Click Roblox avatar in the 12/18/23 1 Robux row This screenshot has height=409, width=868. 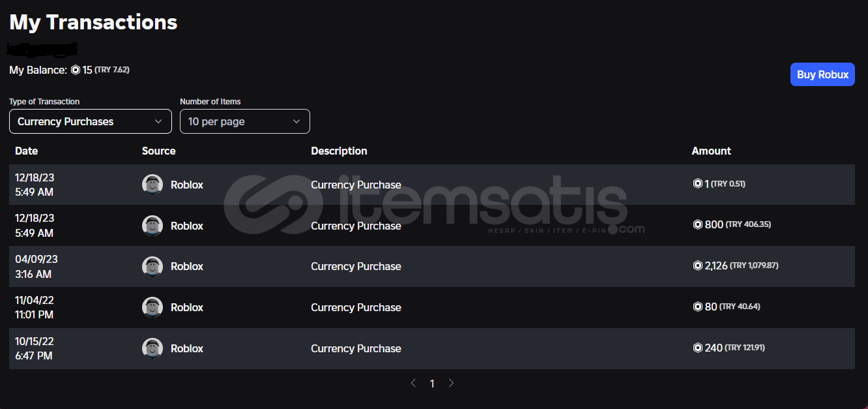[152, 185]
